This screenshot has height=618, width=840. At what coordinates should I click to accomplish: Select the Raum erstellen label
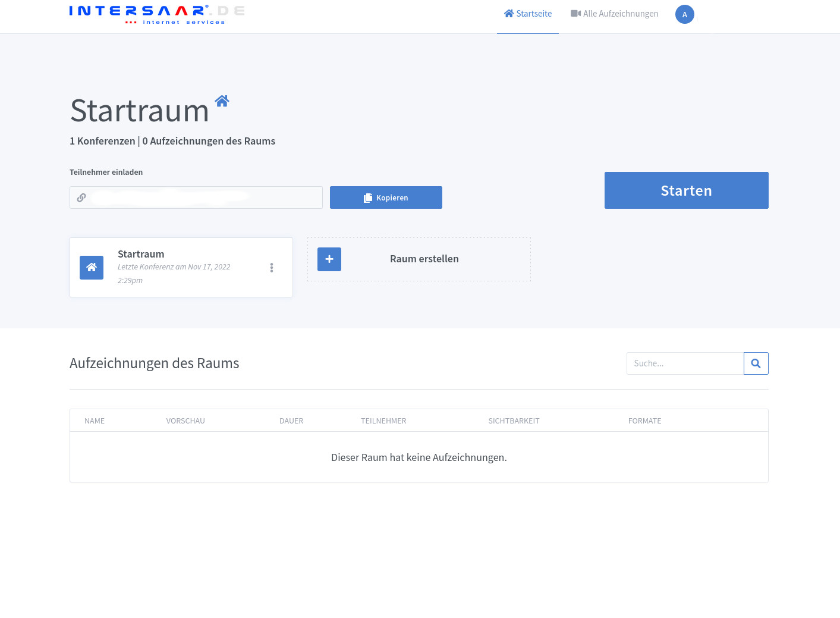click(x=424, y=259)
